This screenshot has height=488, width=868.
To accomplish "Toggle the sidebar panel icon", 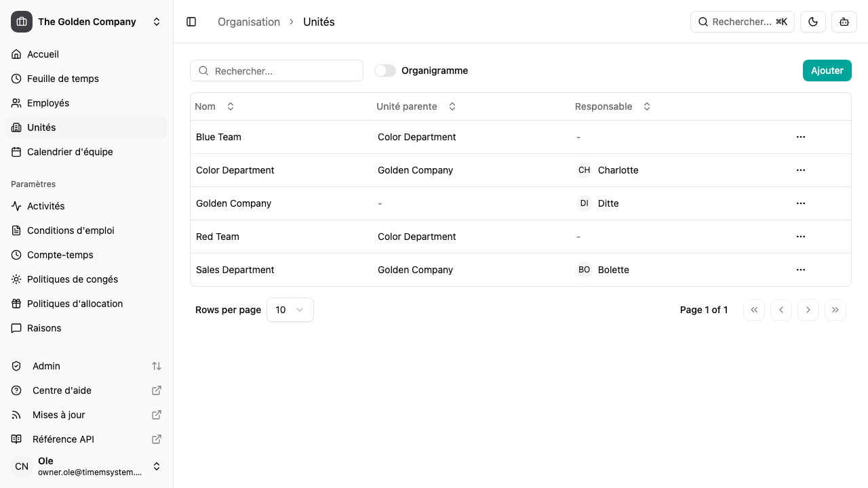I will pos(191,22).
